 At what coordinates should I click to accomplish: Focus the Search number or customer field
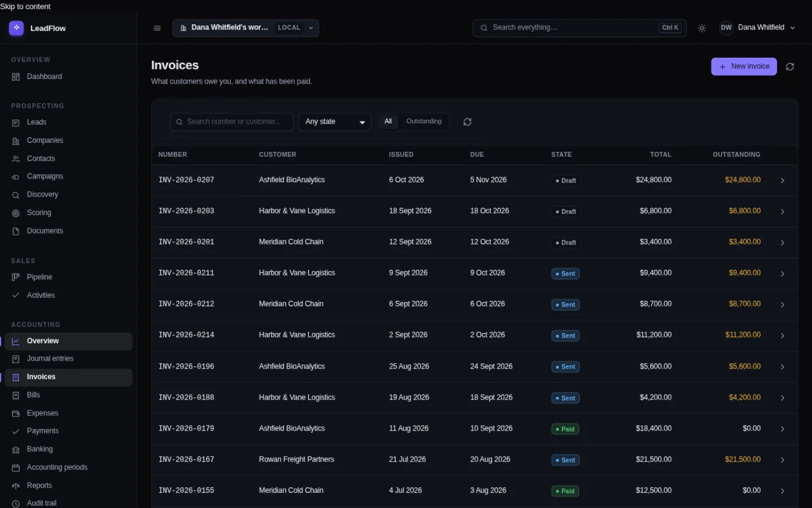coord(232,122)
